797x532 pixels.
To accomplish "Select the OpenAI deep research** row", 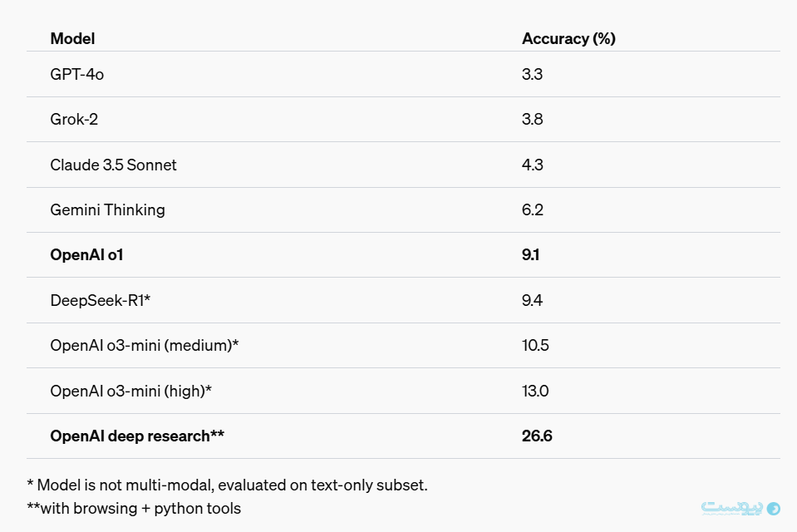I will [x=403, y=436].
